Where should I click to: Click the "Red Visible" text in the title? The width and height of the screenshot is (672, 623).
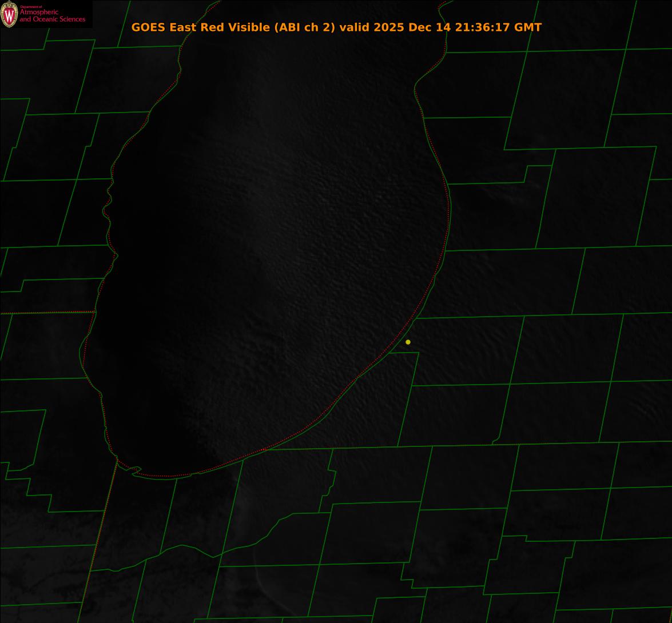point(236,27)
